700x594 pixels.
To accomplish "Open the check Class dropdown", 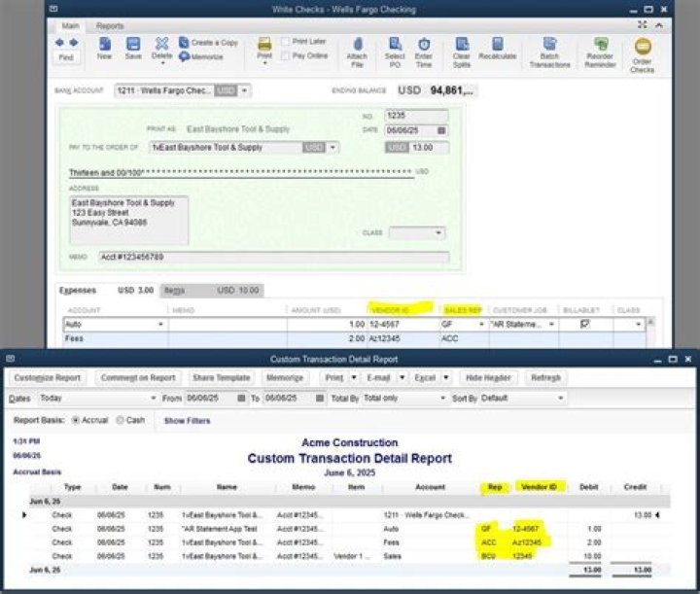I will pos(438,232).
